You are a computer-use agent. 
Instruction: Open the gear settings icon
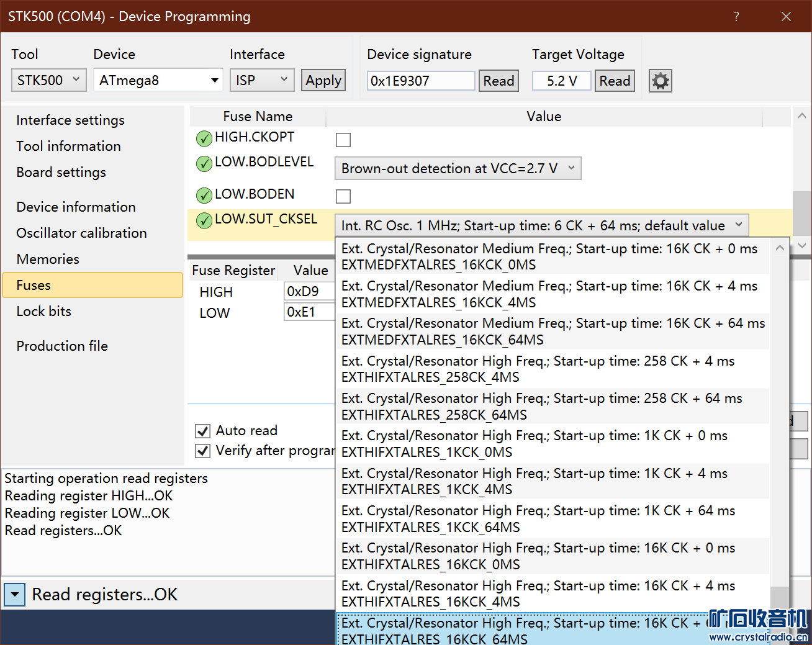(660, 81)
